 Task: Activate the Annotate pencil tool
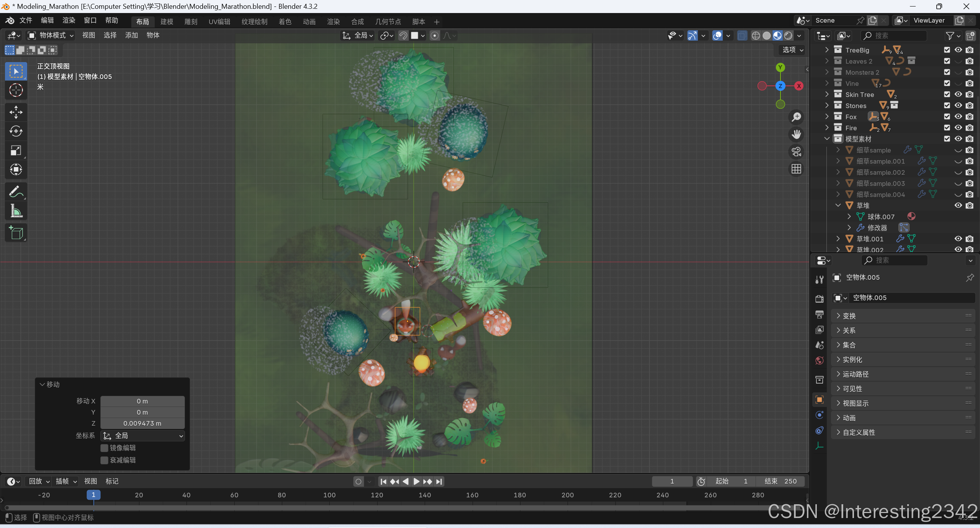click(16, 192)
